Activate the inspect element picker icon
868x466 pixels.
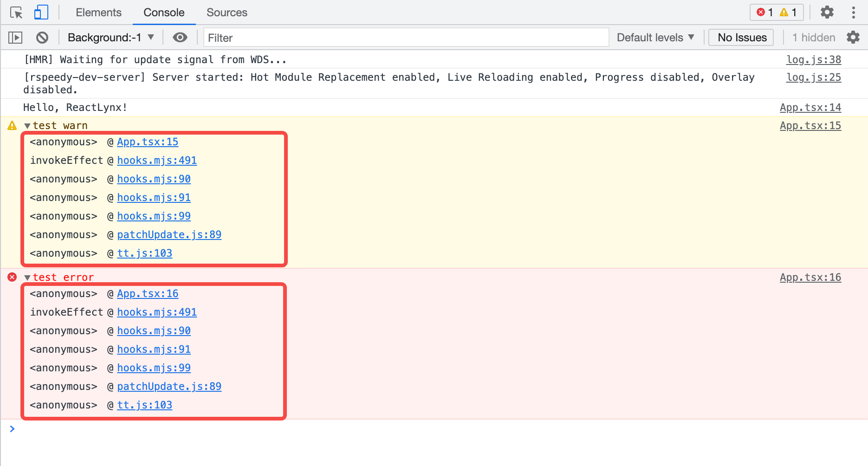tap(16, 13)
